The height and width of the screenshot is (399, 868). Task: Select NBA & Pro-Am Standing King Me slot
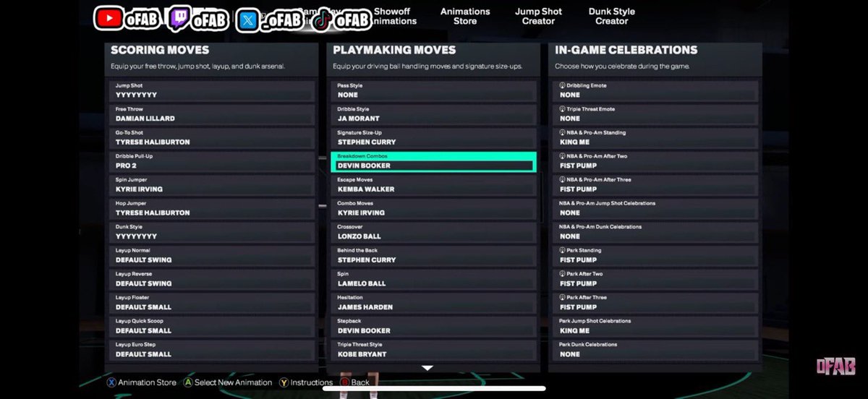[x=656, y=137]
